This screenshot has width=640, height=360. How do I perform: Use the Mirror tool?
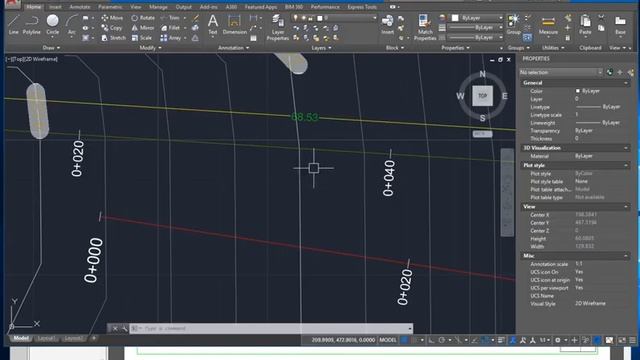click(142, 28)
